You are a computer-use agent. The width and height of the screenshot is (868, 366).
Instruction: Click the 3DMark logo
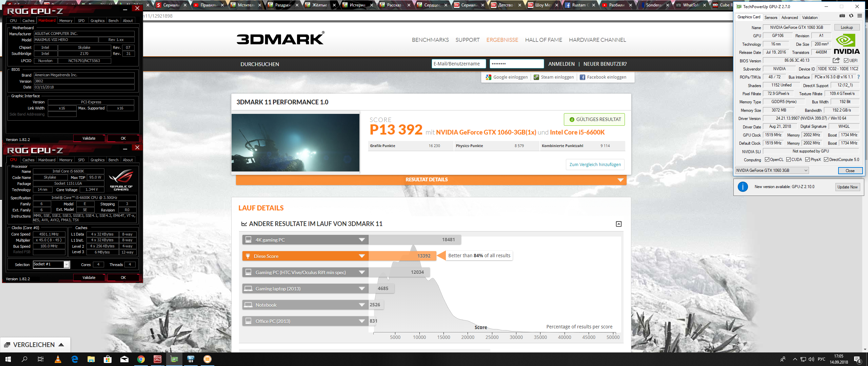point(280,38)
